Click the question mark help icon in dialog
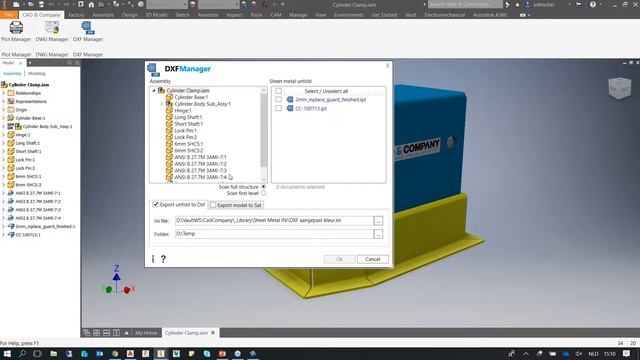640x360 pixels. (x=163, y=259)
